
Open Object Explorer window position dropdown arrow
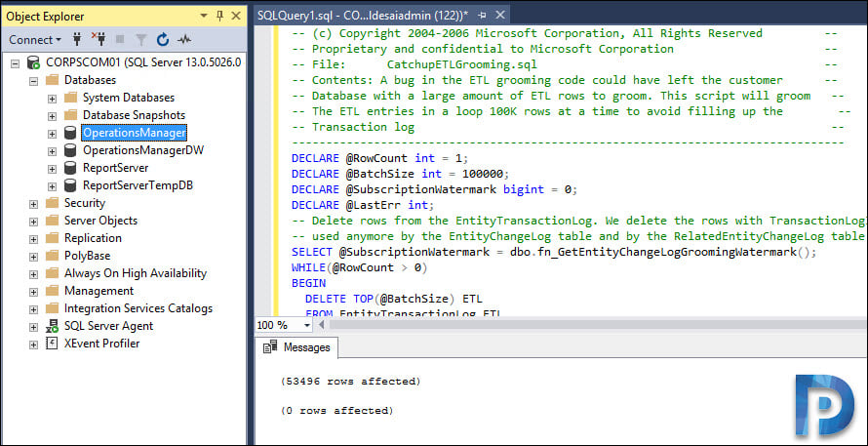tap(204, 16)
